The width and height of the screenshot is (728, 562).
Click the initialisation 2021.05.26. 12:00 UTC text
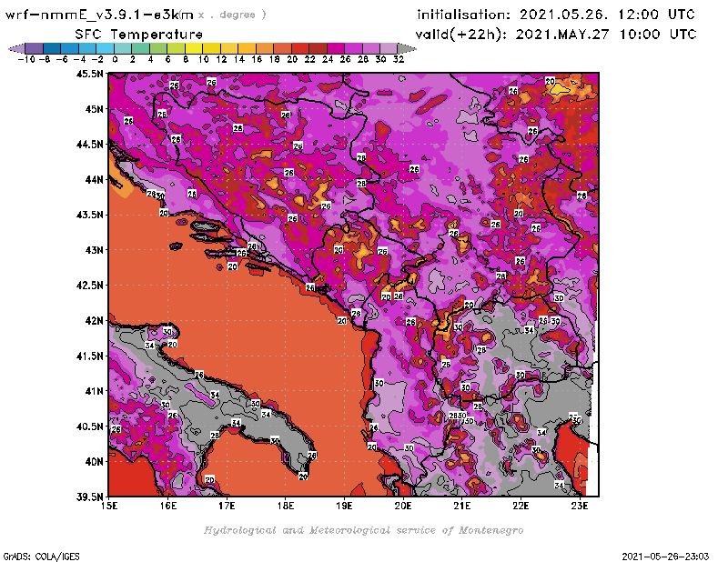556,15
